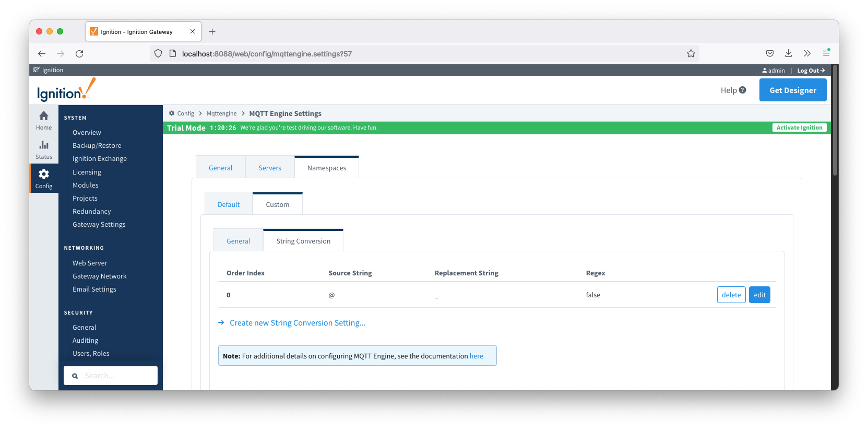
Task: Open the Pocket save icon
Action: click(x=770, y=53)
